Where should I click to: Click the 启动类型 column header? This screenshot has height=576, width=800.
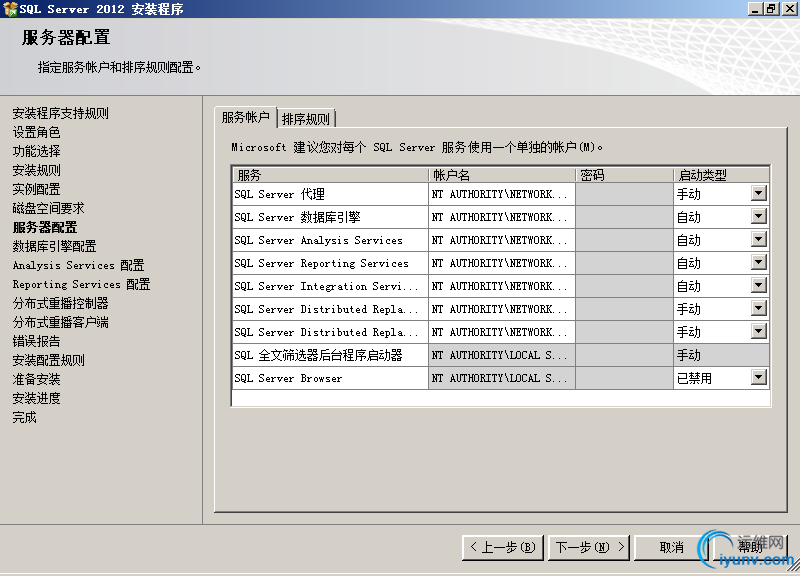tap(721, 175)
